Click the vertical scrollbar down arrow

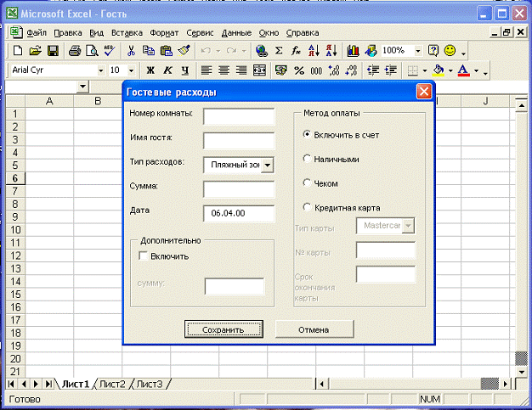[522, 372]
